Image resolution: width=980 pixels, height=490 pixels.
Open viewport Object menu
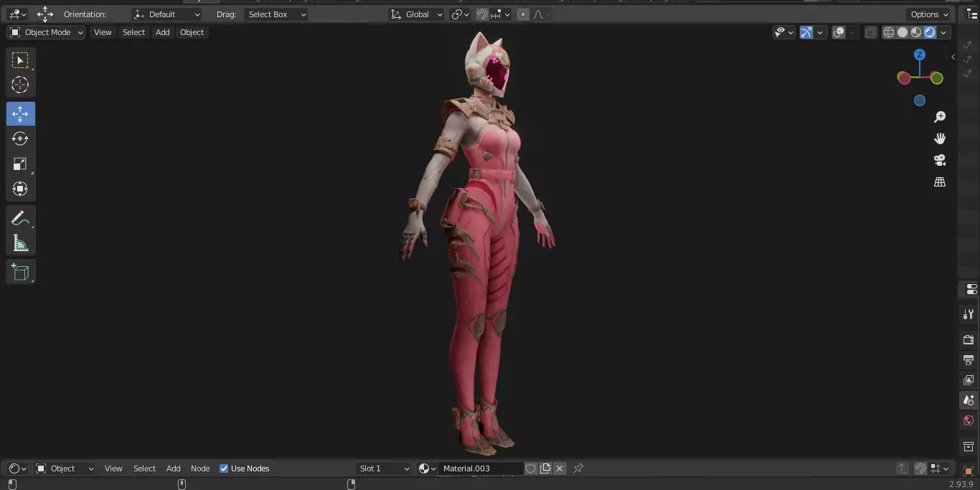coord(192,32)
